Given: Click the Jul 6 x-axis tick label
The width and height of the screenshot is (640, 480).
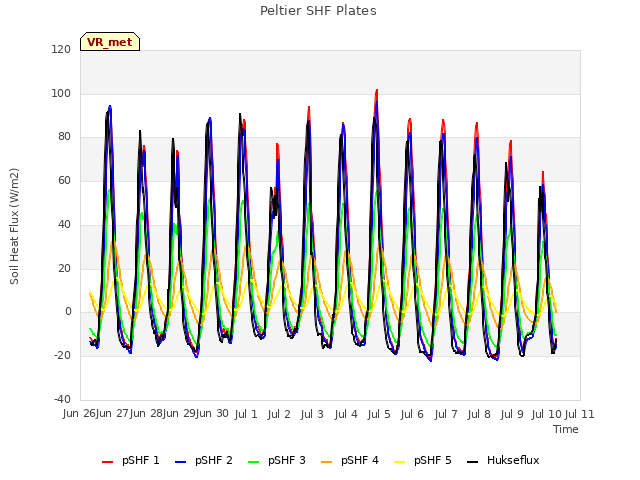Looking at the screenshot, I should (x=412, y=414).
